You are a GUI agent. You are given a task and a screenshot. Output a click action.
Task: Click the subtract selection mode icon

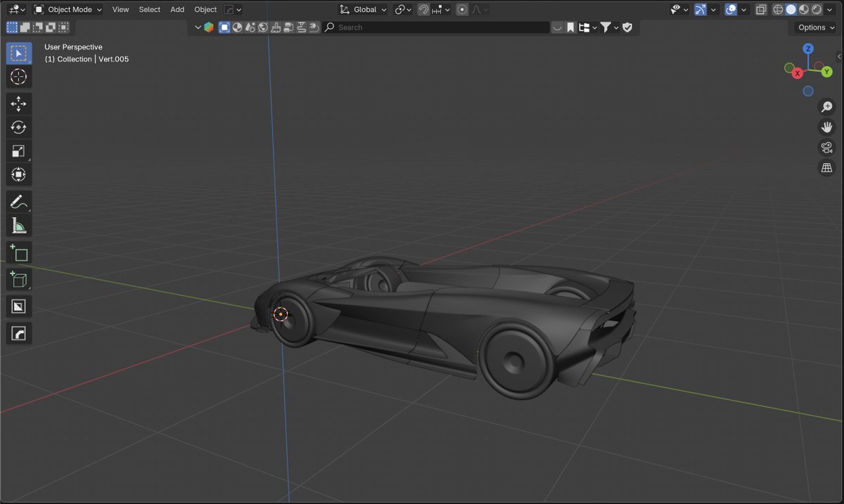(37, 27)
